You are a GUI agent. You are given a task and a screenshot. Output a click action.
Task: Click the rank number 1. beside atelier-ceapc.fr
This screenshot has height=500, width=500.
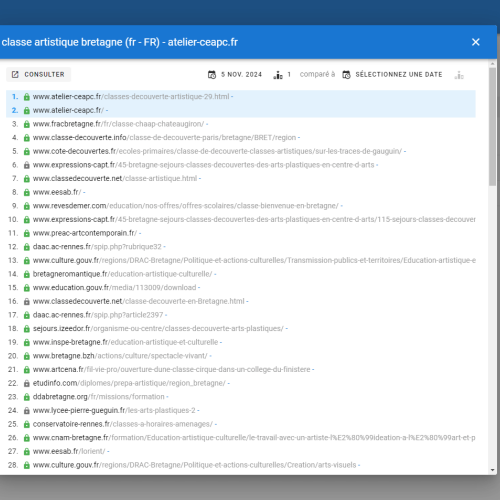(x=15, y=97)
